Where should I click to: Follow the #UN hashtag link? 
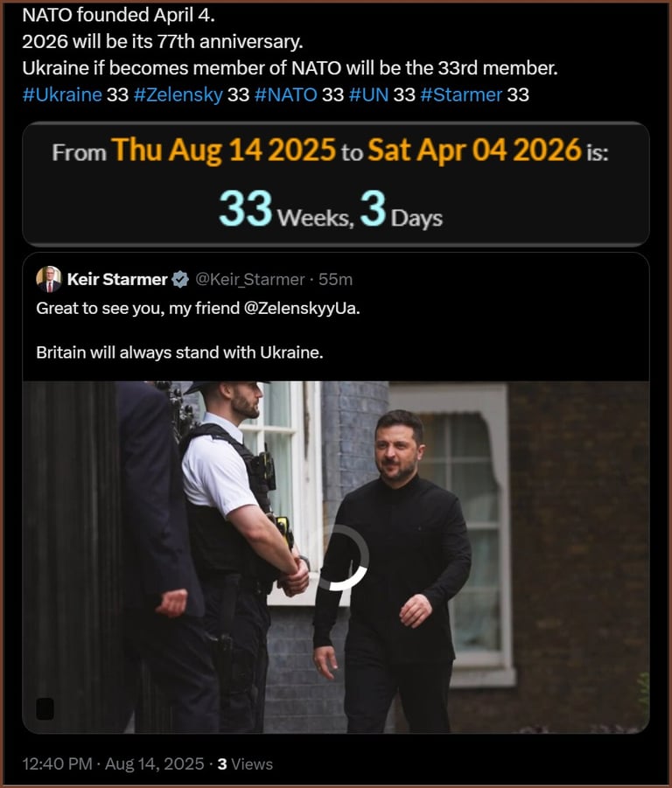pyautogui.click(x=368, y=94)
